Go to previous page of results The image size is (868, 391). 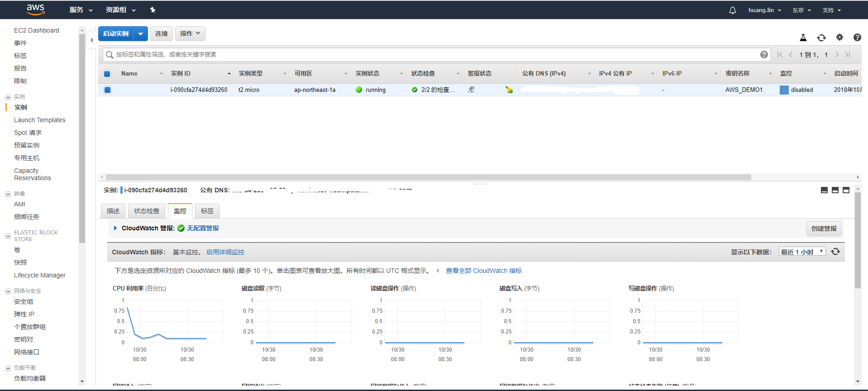coord(791,55)
